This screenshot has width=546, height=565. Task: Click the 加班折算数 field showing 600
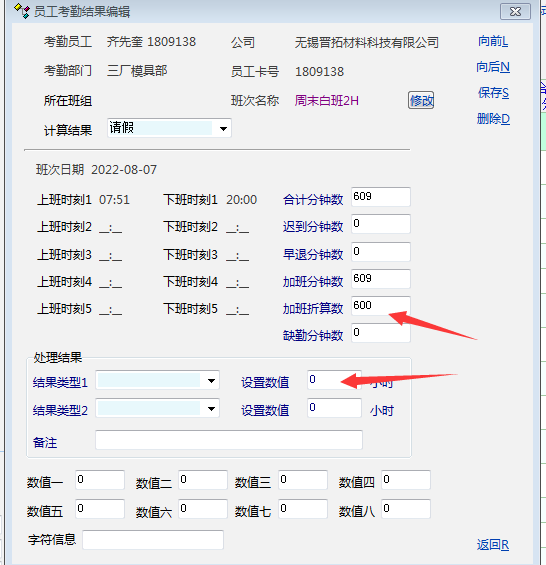381,306
